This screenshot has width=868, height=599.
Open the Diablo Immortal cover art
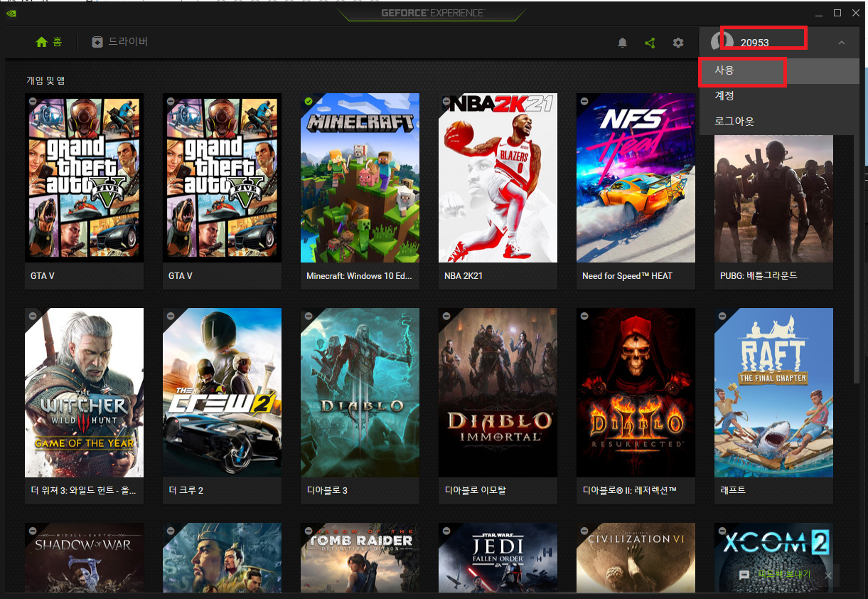498,393
